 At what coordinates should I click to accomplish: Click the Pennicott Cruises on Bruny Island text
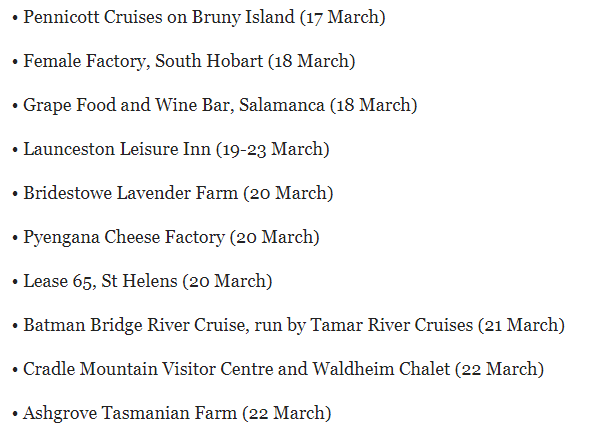[x=159, y=17]
